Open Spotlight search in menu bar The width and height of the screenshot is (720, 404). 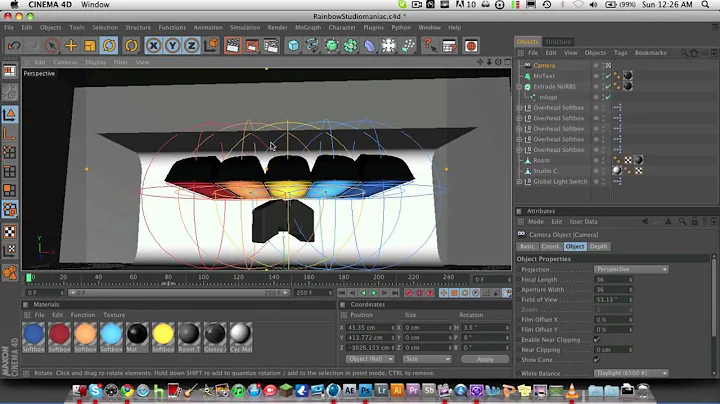705,5
